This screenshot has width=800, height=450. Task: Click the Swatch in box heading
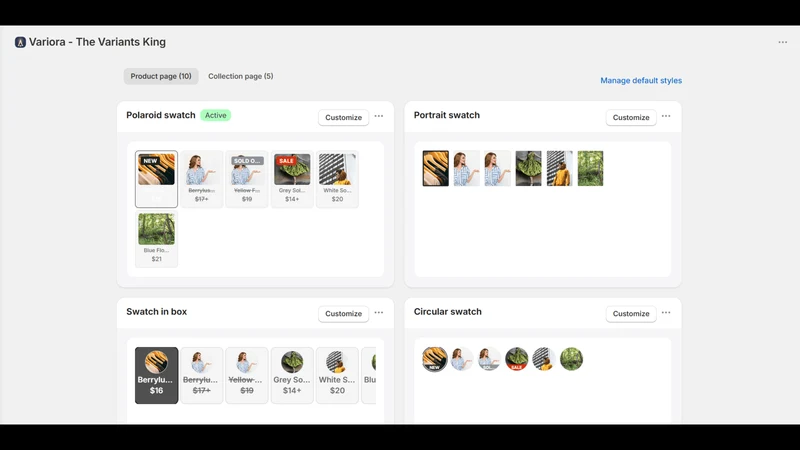tap(157, 312)
